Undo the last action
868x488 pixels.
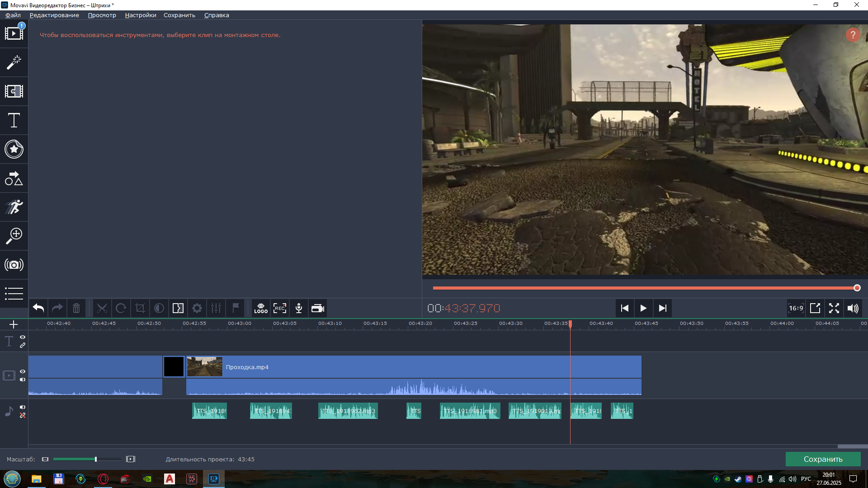[38, 308]
